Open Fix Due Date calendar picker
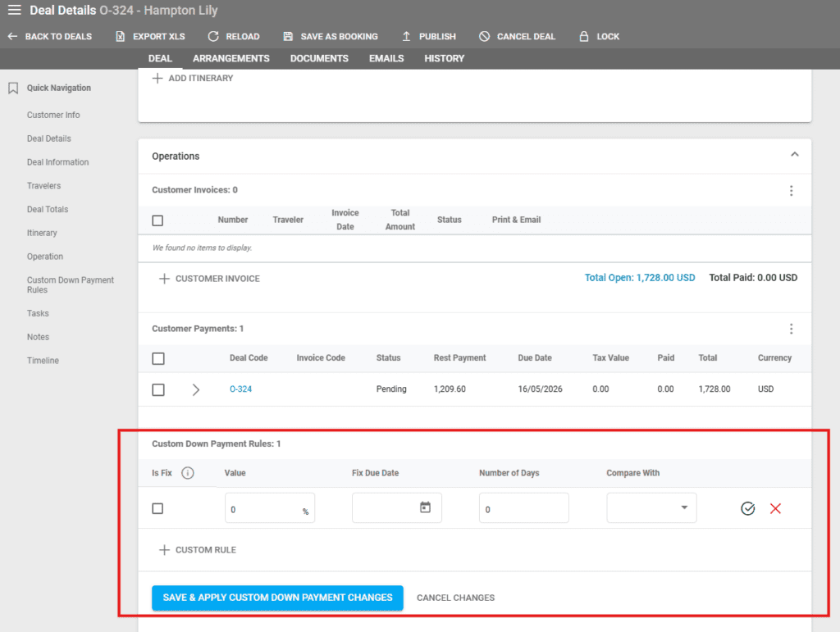This screenshot has width=840, height=632. pyautogui.click(x=425, y=508)
